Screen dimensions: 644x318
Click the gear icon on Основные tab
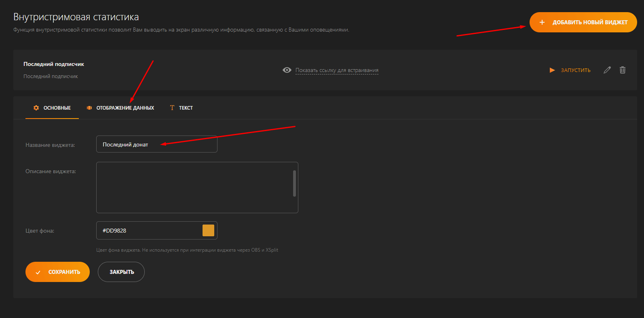[36, 108]
